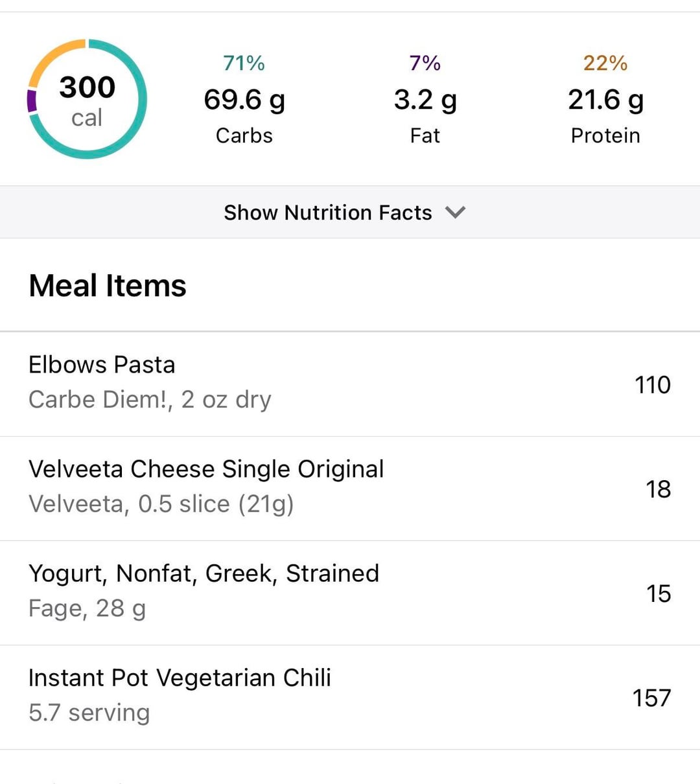Tap the 3.2 g Fat stat
Image resolution: width=700 pixels, height=784 pixels.
coord(425,100)
